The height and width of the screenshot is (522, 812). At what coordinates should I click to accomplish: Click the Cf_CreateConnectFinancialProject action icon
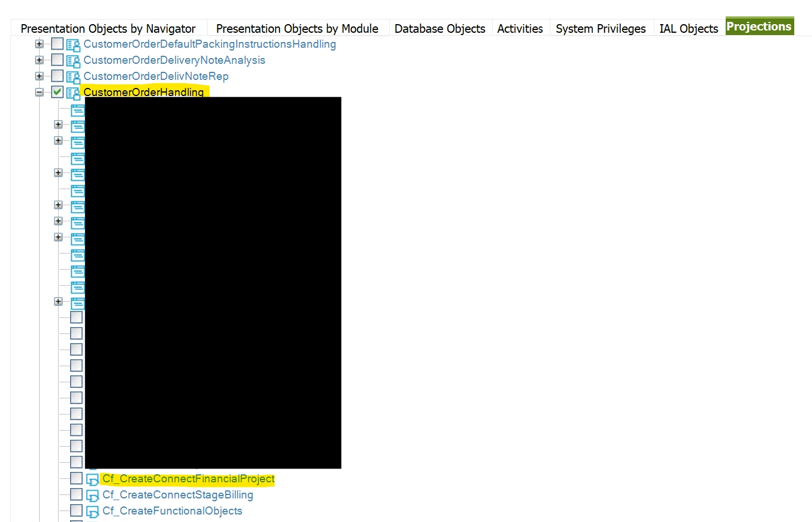coord(93,479)
